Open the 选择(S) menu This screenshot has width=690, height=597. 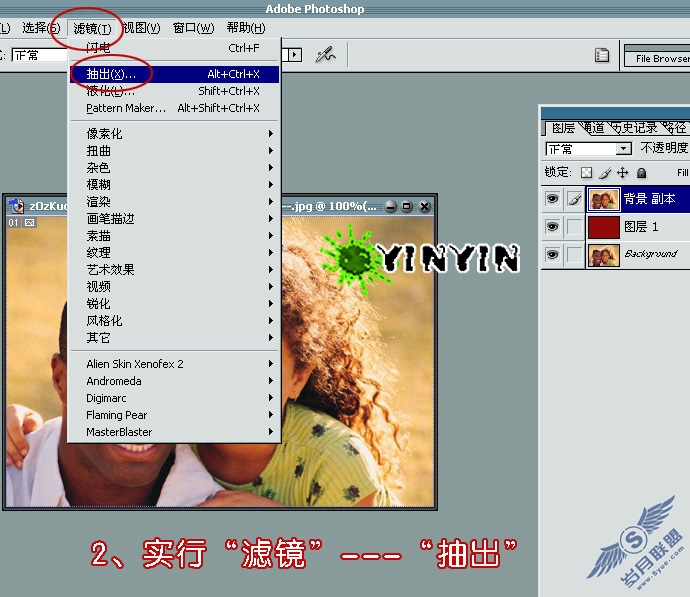[x=41, y=28]
